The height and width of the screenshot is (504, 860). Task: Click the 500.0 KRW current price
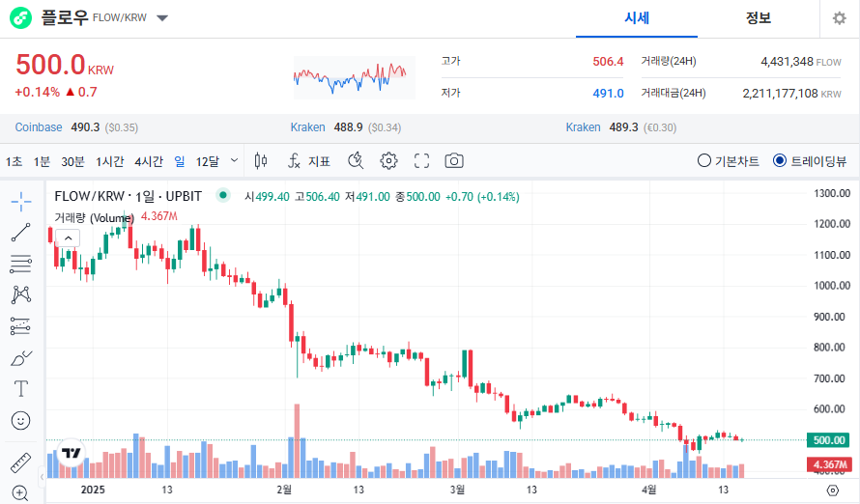(65, 65)
